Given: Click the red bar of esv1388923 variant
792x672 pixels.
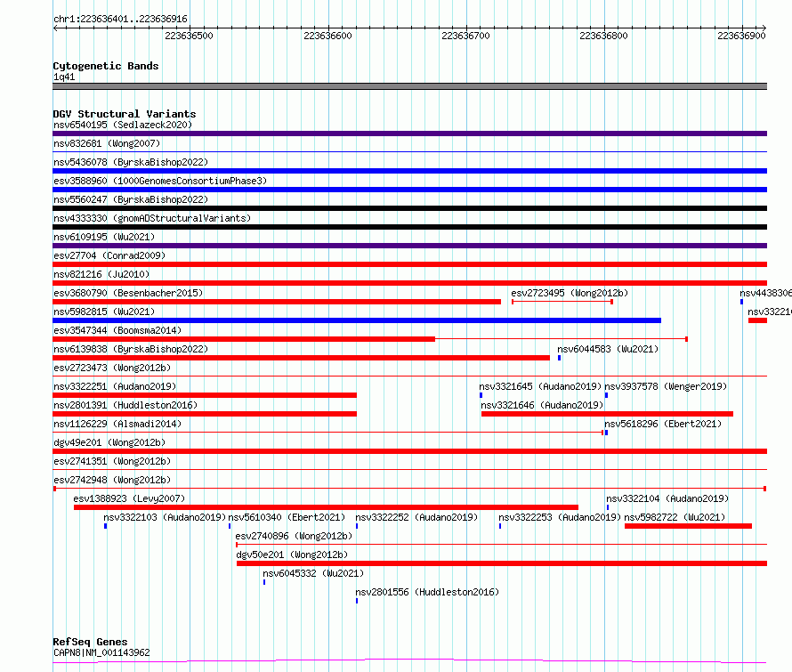Looking at the screenshot, I should pos(327,508).
